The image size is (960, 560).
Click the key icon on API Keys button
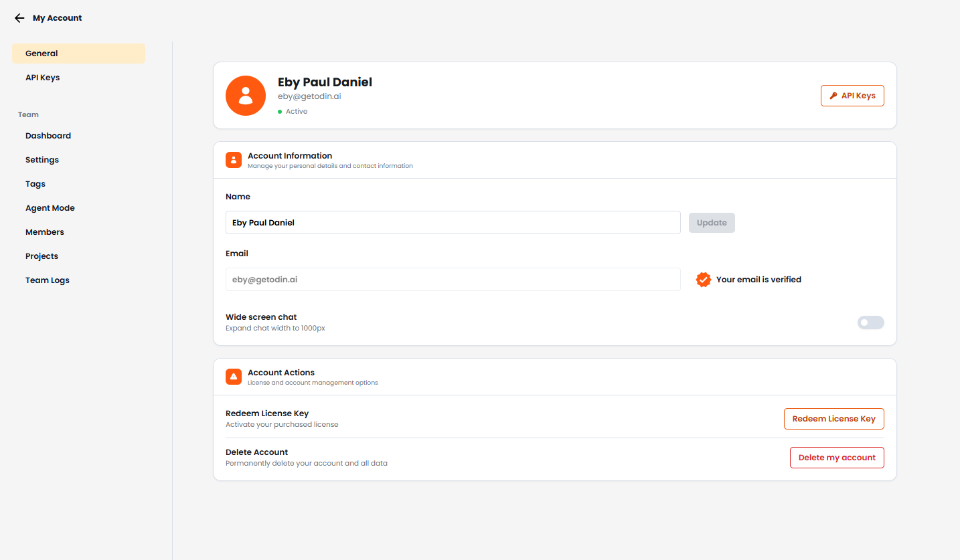point(833,95)
